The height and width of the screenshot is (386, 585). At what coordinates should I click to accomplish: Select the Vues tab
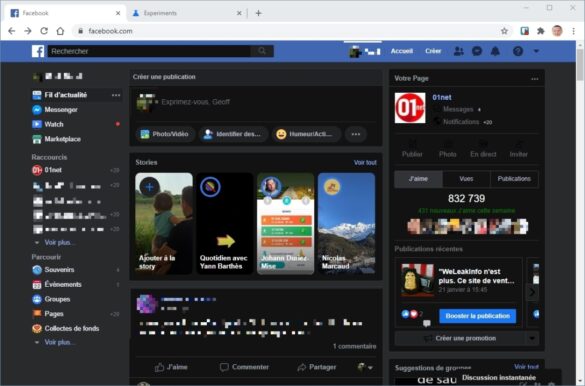[466, 179]
